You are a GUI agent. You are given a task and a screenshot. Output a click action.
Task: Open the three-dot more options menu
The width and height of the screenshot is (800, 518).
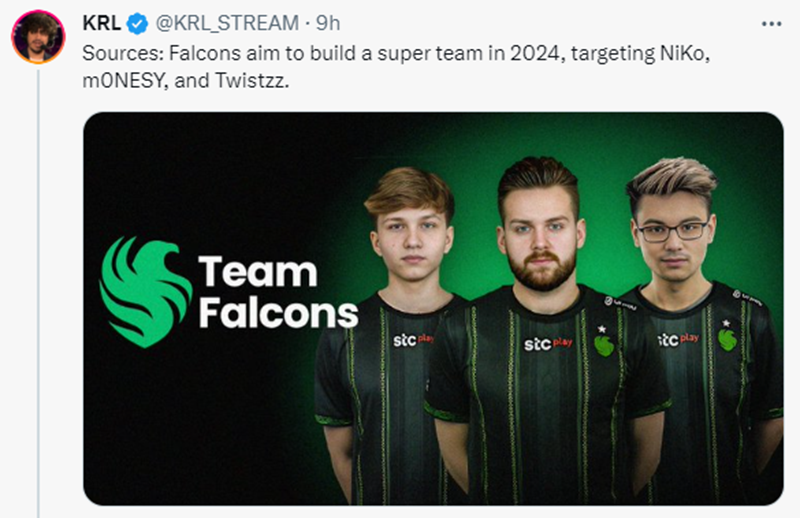tap(772, 23)
